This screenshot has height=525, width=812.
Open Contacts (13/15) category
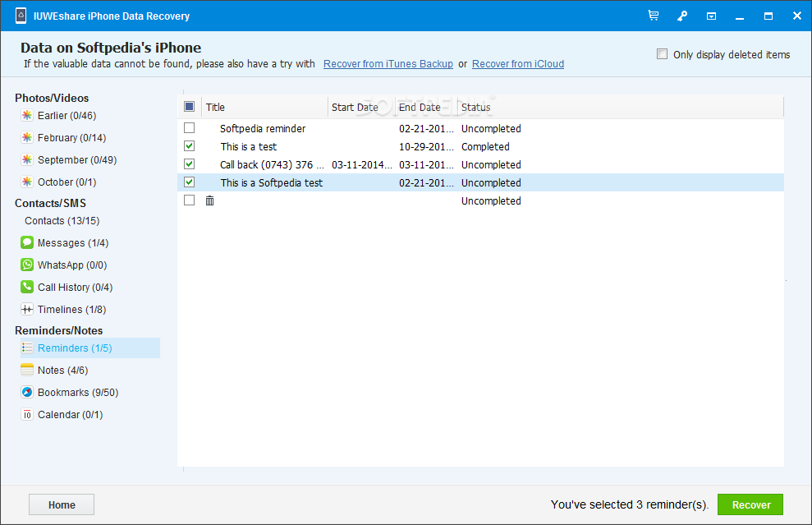click(x=62, y=221)
